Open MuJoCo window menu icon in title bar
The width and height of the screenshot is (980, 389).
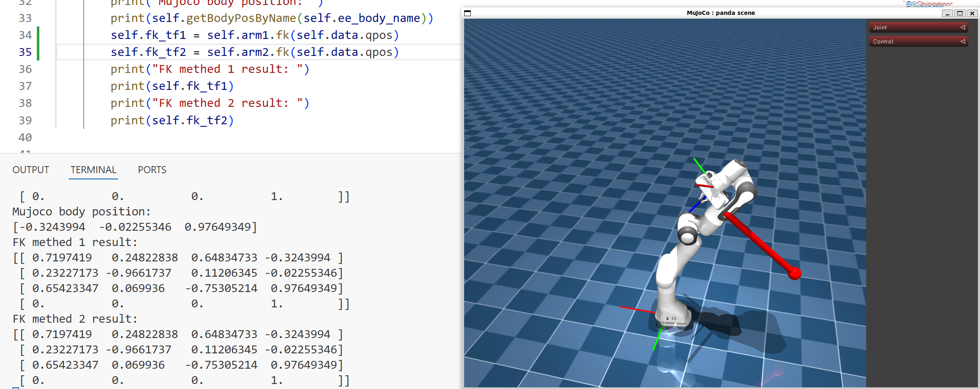point(467,13)
